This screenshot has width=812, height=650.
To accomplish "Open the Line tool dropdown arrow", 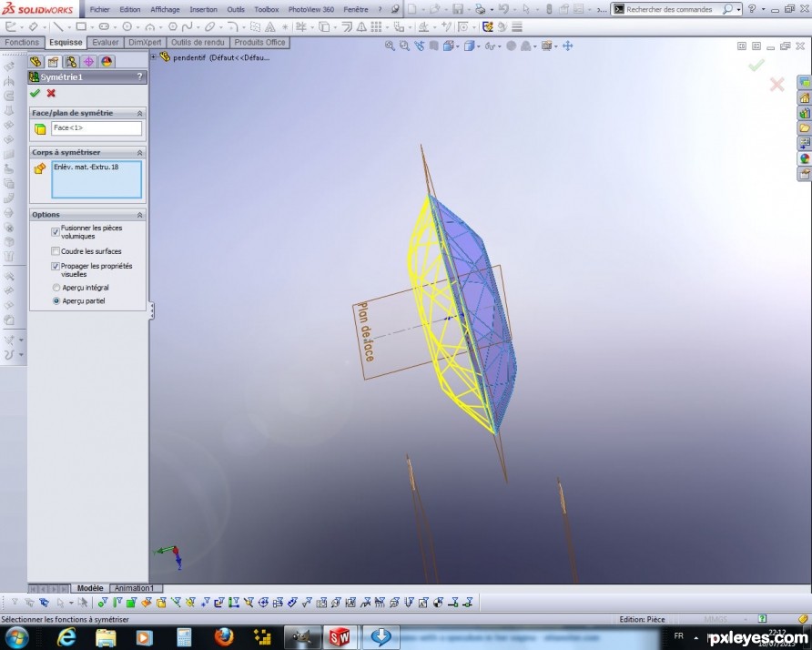I will [x=68, y=27].
